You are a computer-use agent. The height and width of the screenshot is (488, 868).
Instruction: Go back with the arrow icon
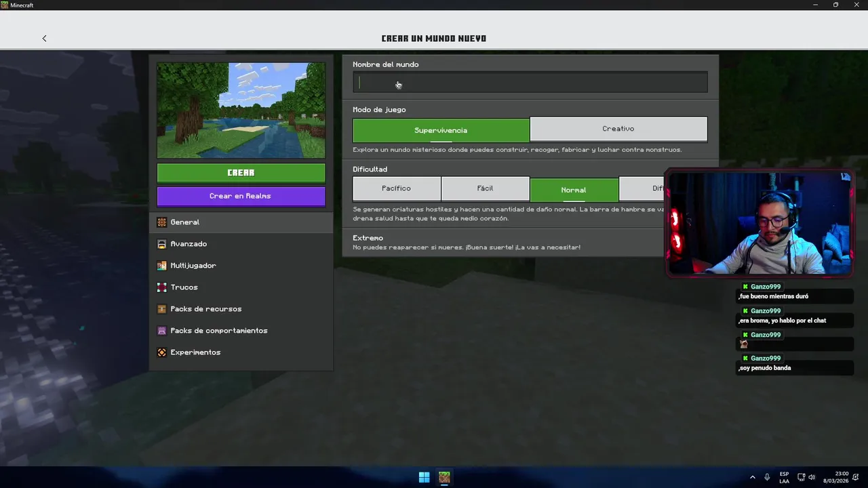pos(44,39)
